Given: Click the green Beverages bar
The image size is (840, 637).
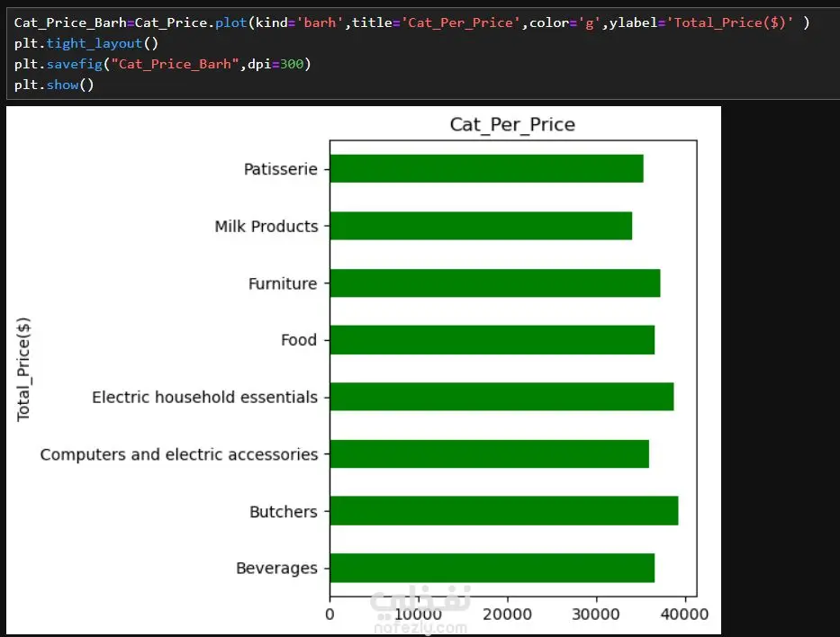Looking at the screenshot, I should pyautogui.click(x=492, y=568).
